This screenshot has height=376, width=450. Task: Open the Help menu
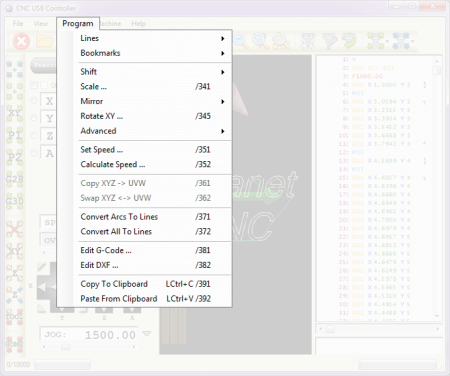[138, 24]
